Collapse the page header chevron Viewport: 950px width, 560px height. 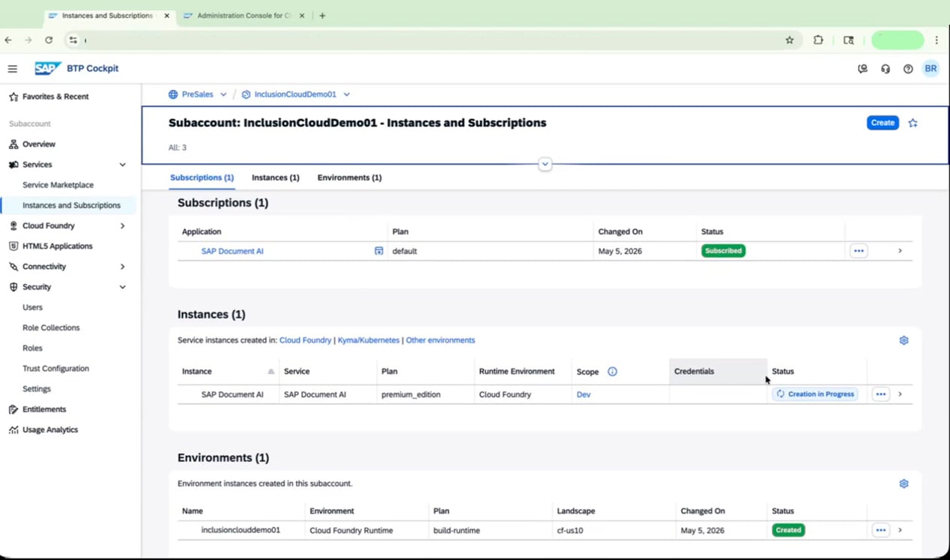coord(545,164)
